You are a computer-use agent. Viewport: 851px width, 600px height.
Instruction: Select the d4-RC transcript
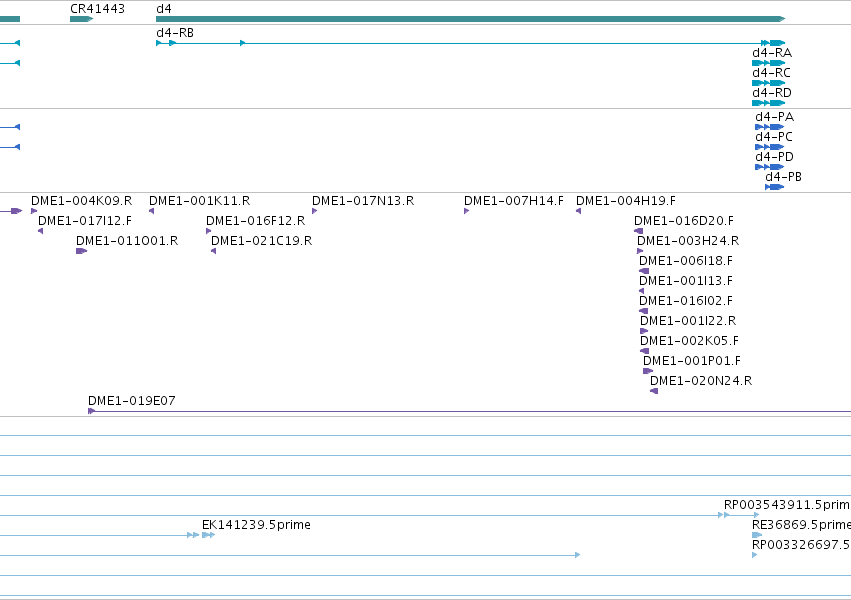pos(769,83)
